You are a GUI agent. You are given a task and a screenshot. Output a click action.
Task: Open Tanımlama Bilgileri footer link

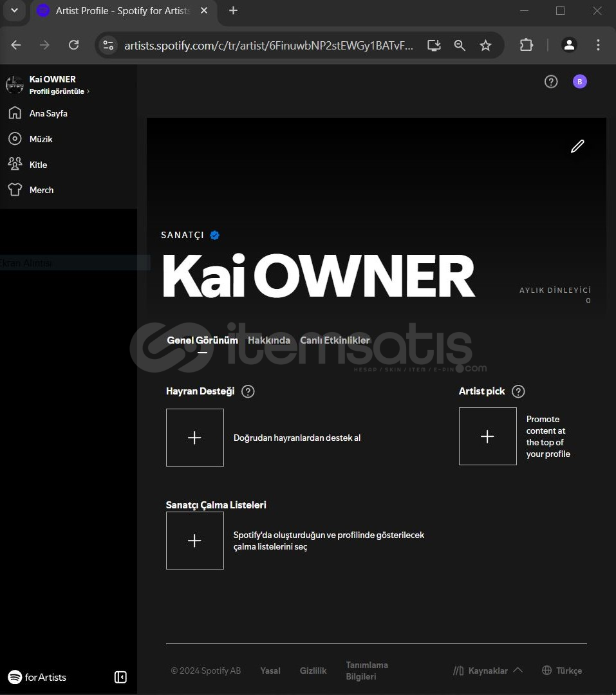367,671
